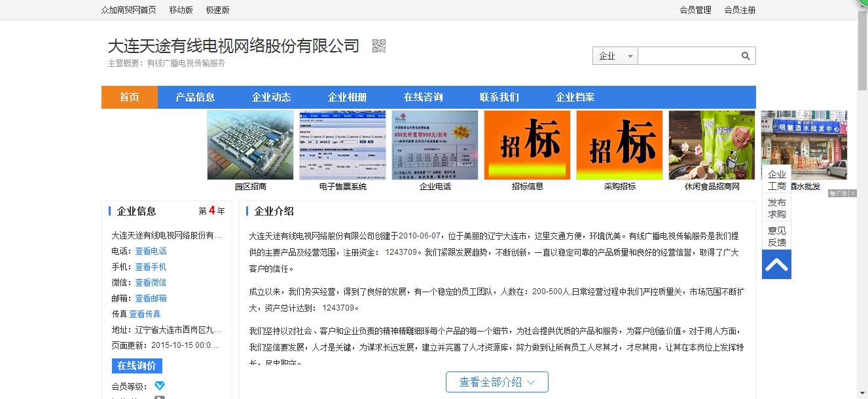Click the 企业工商 side button

click(x=777, y=180)
